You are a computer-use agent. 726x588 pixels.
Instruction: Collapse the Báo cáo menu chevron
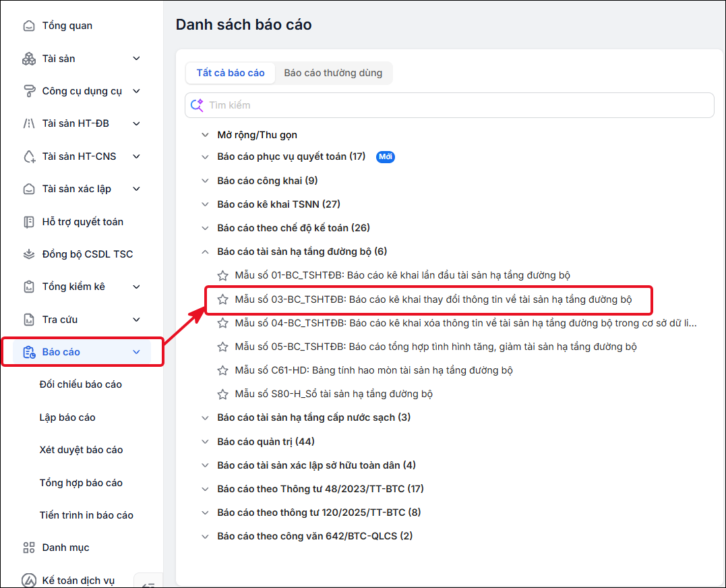(137, 353)
